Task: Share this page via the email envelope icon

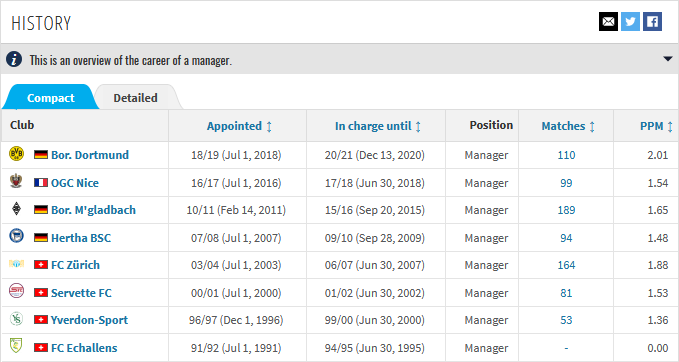Action: pyautogui.click(x=608, y=22)
